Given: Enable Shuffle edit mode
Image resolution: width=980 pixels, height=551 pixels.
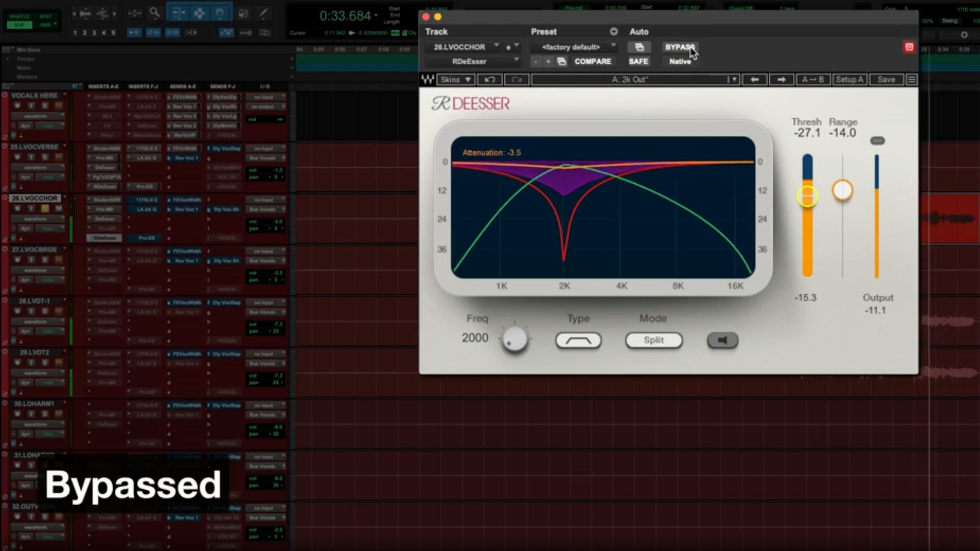Looking at the screenshot, I should click(19, 16).
